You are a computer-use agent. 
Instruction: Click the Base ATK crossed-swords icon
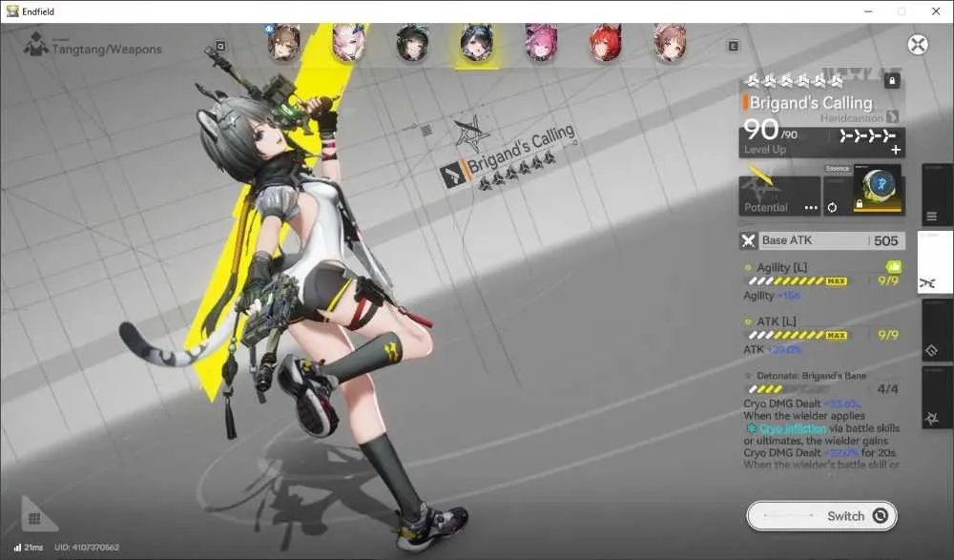pos(748,241)
